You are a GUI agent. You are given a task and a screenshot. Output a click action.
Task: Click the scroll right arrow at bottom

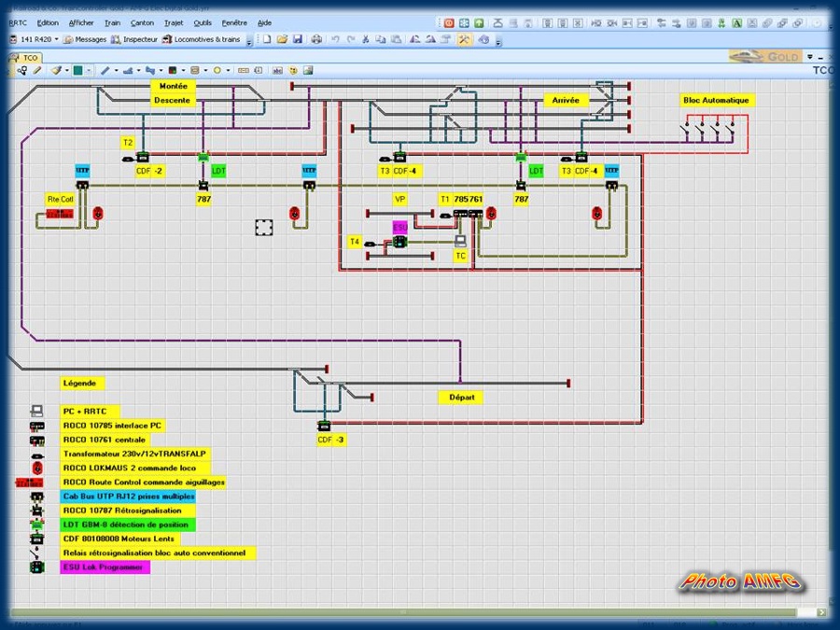point(821,611)
